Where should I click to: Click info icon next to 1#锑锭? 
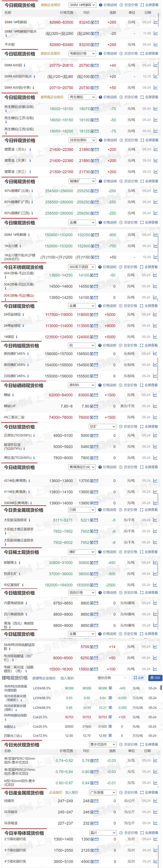(17, 337)
